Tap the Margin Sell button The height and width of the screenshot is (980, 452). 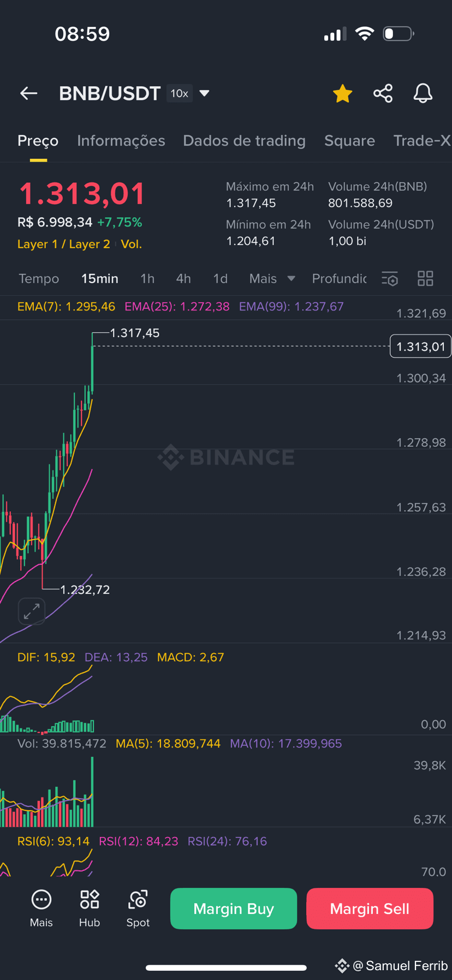coord(370,909)
